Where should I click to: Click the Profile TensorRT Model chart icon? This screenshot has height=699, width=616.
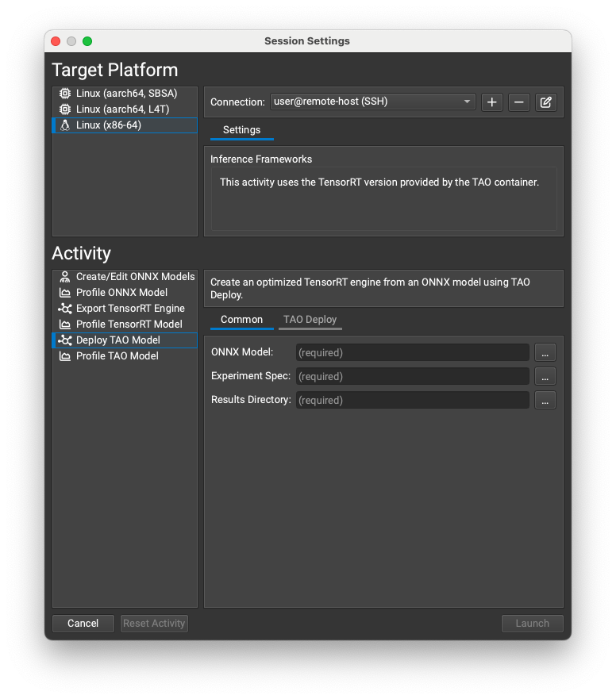(64, 324)
